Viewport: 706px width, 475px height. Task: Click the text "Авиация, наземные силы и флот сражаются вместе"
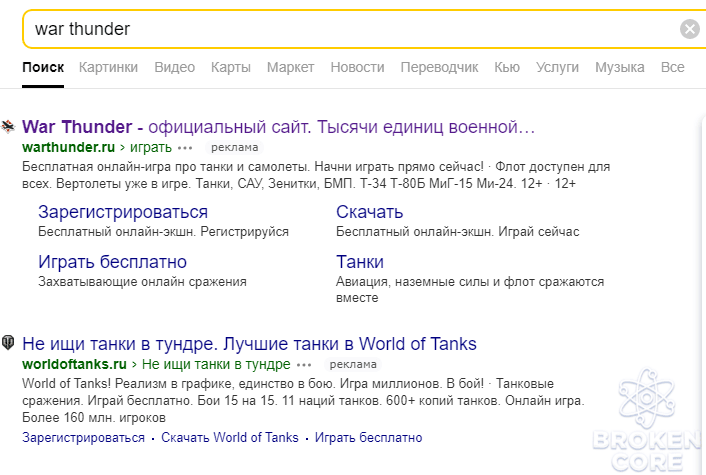point(470,290)
